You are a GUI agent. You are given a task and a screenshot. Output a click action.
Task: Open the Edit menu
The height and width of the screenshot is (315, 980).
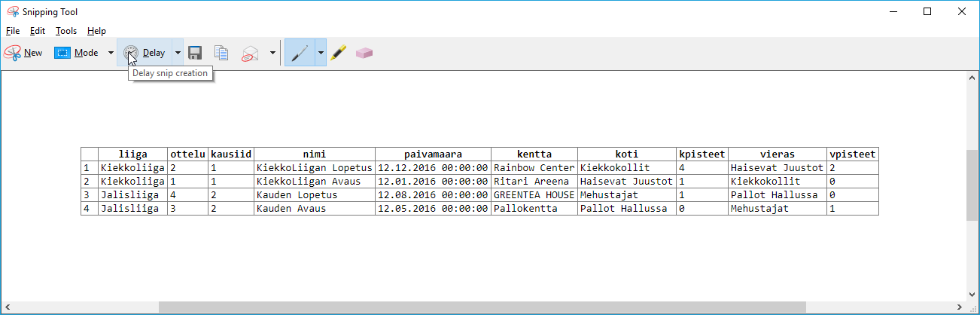point(38,31)
